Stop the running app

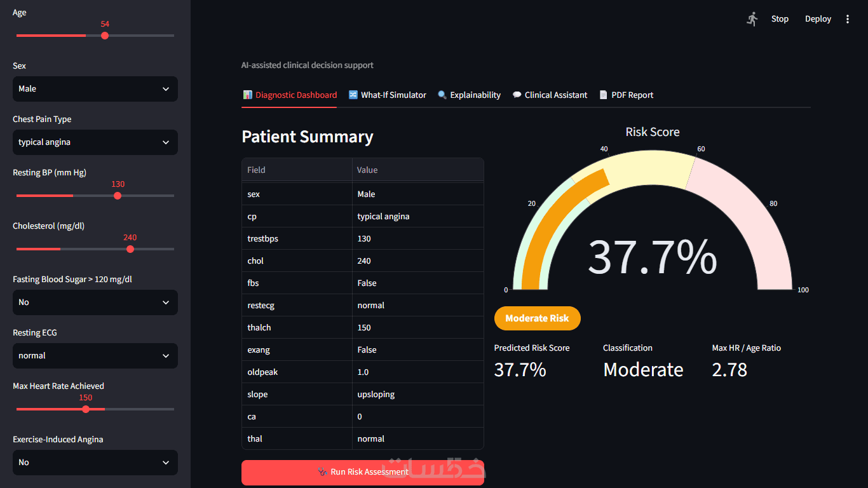coord(780,19)
